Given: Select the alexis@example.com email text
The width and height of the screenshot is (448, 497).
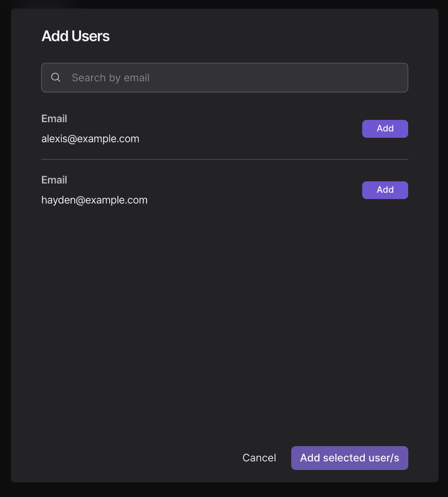Looking at the screenshot, I should click(90, 139).
